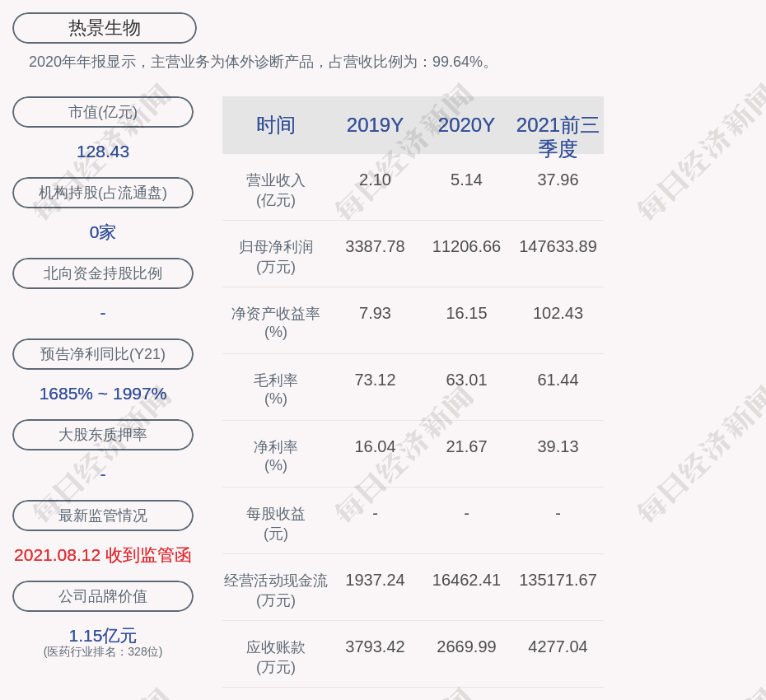Select the net profit value 11206.66
The height and width of the screenshot is (700, 766).
coord(466,247)
